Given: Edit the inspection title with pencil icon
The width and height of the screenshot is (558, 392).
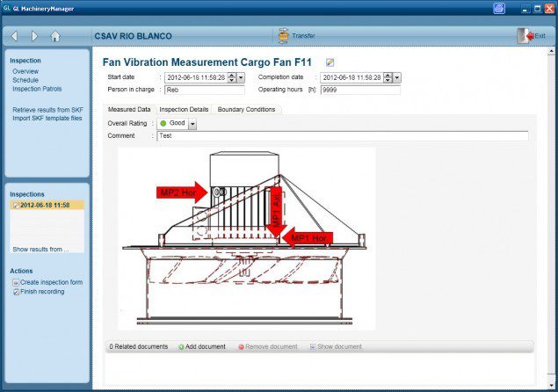Looking at the screenshot, I should [x=330, y=62].
